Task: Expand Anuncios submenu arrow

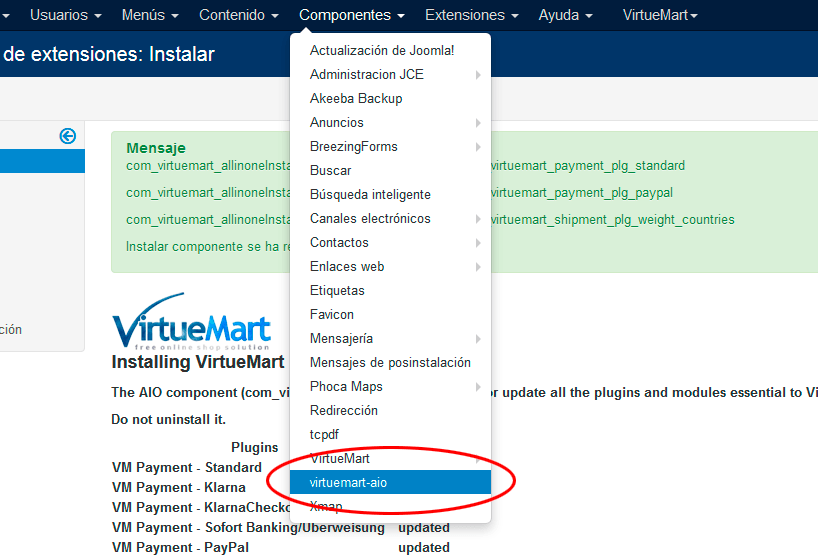Action: click(478, 123)
